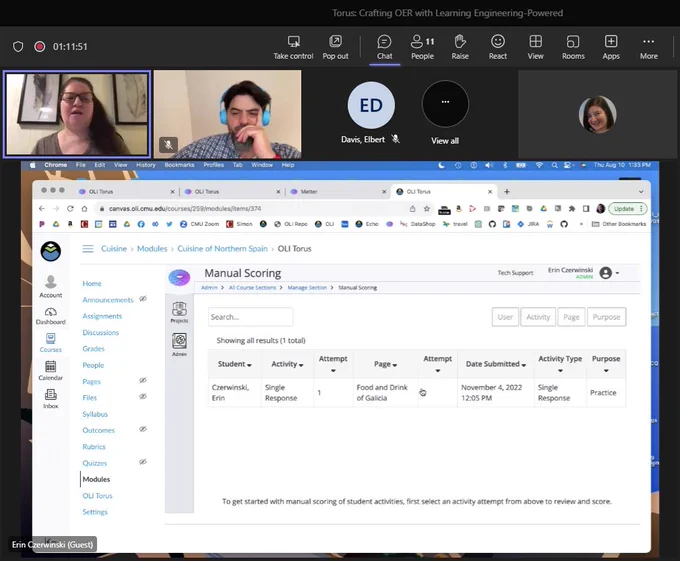This screenshot has height=561, width=680.
Task: Click the Chrome Update button
Action: (x=628, y=209)
